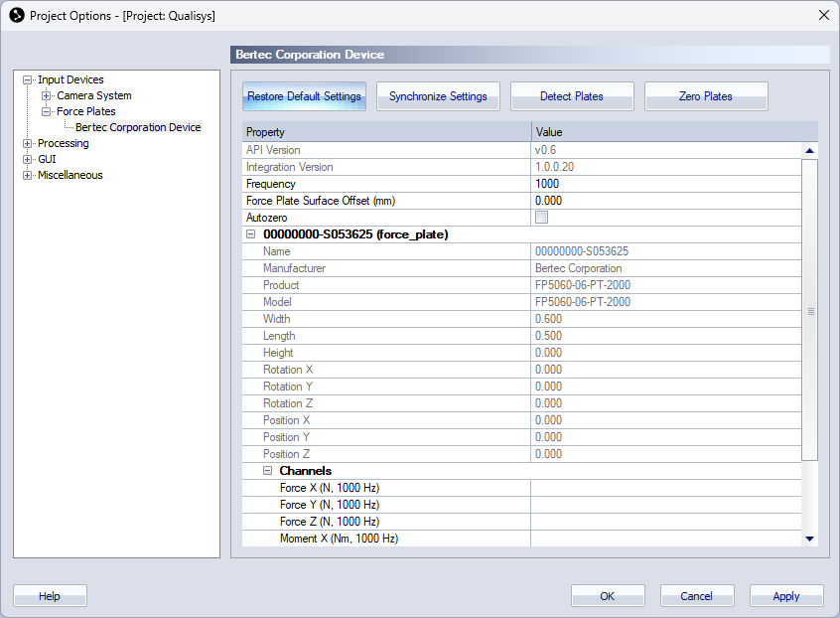Screen dimensions: 840x618
Task: Click the Position Z row
Action: pos(521,454)
